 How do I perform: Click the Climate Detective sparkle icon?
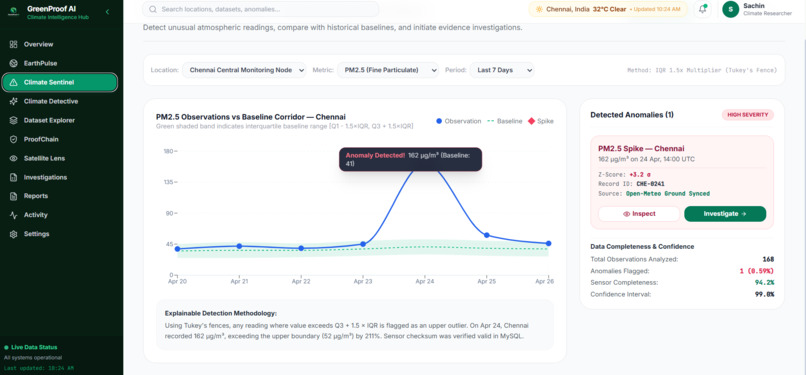(x=14, y=102)
